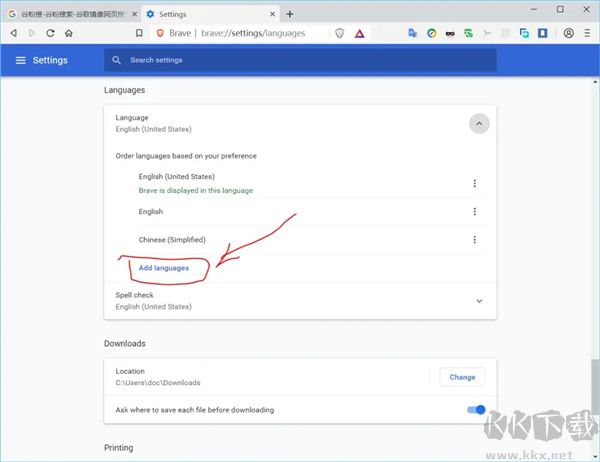Click the Brave lion icon in address bar

(160, 33)
